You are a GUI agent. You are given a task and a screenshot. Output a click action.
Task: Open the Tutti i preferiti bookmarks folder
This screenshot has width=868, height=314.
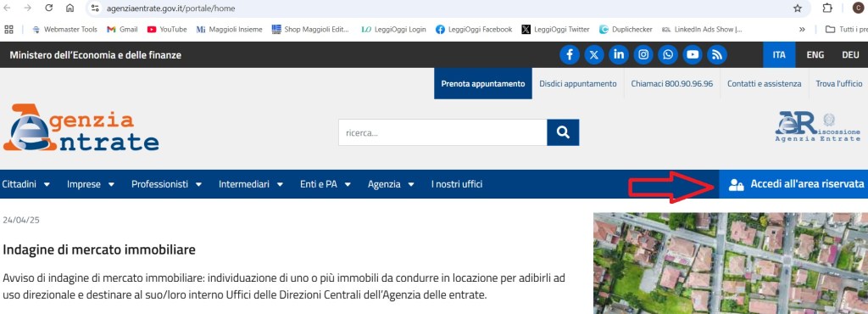click(846, 30)
